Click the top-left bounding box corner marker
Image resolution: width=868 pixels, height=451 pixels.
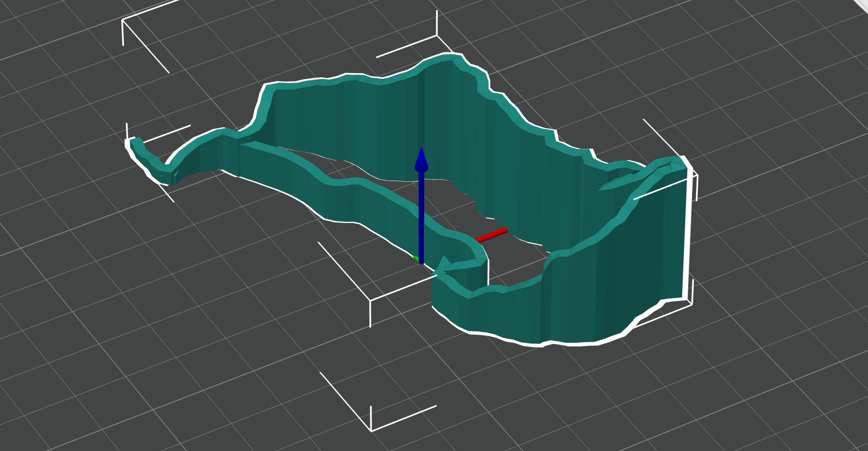[x=123, y=20]
